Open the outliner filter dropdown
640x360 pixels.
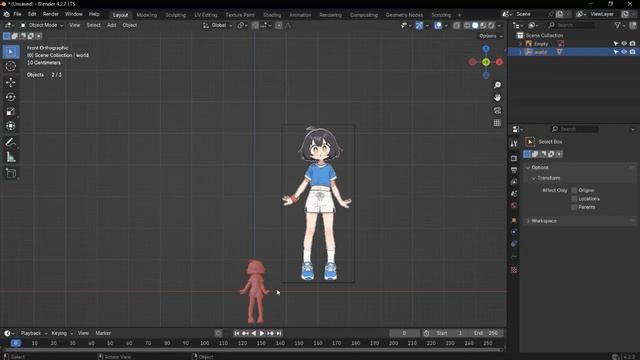[x=620, y=25]
